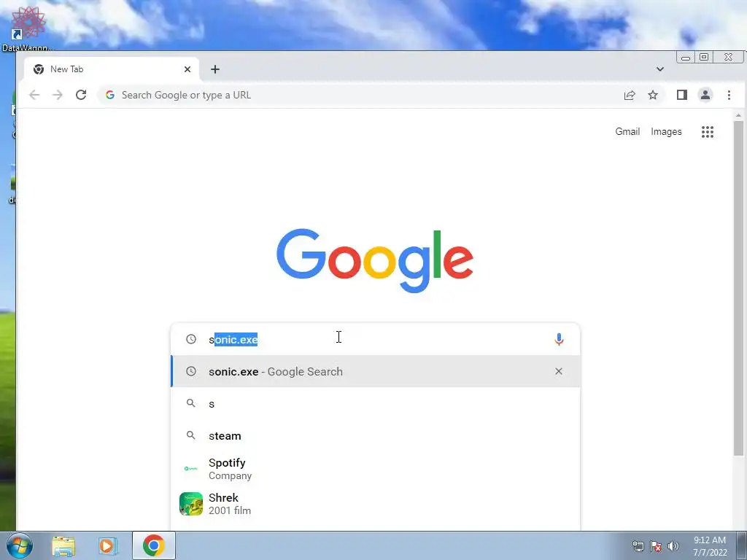Select the New Tab tab
The image size is (747, 560).
[111, 69]
